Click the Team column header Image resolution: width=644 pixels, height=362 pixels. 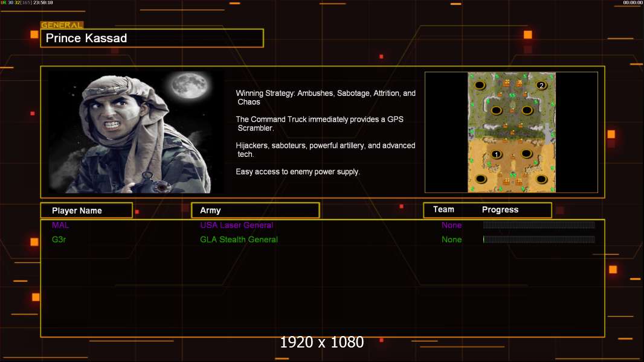click(443, 209)
